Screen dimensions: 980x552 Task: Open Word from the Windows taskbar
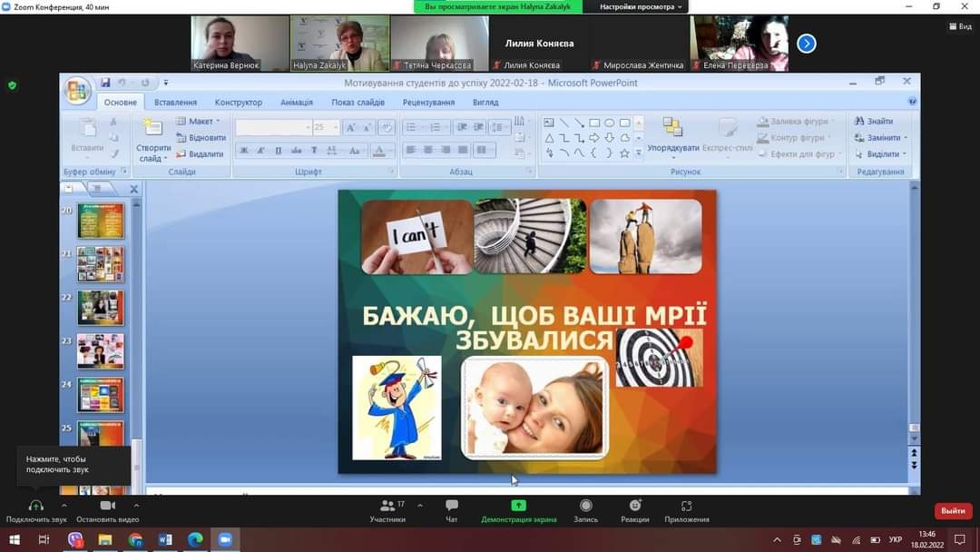165,539
